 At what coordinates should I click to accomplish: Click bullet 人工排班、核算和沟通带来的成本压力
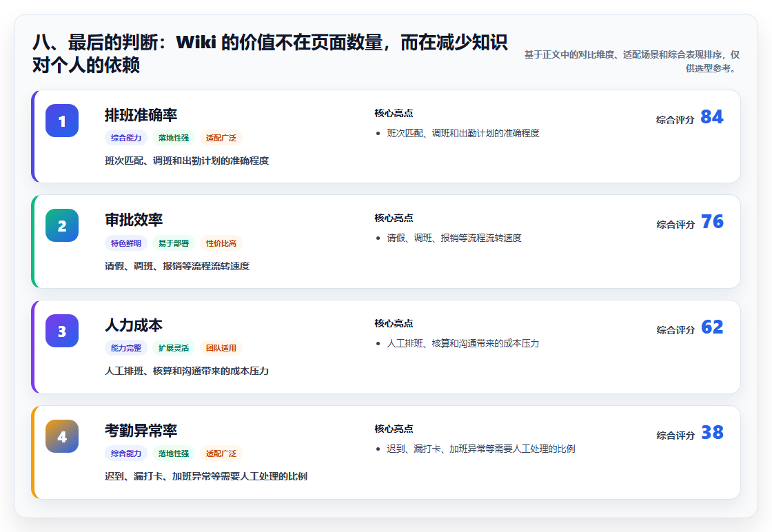463,343
